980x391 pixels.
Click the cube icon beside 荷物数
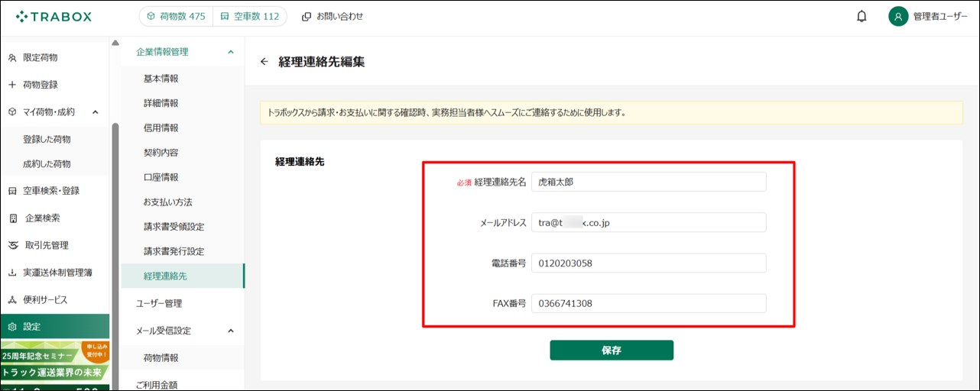[151, 16]
